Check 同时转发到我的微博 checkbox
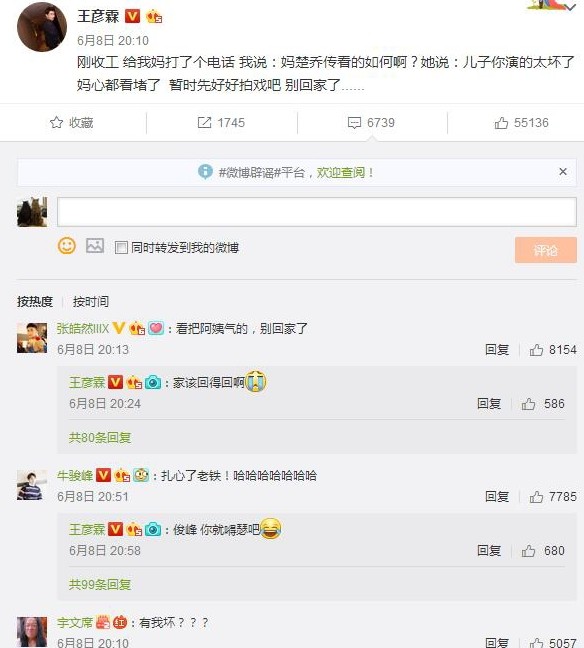 point(121,248)
